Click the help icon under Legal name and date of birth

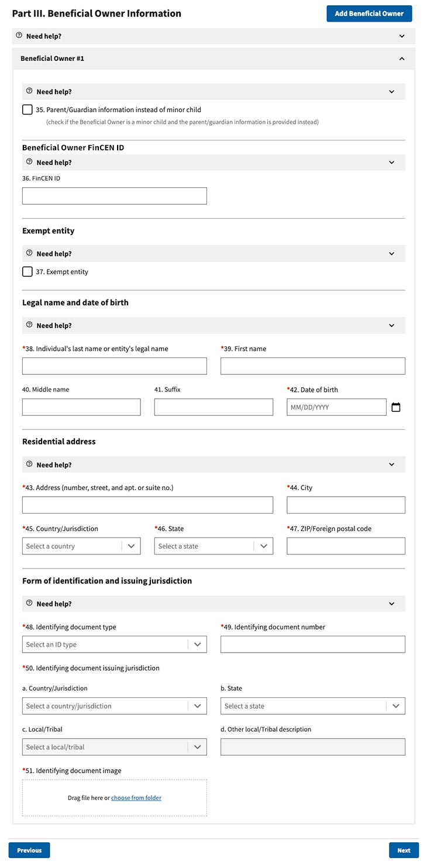tap(29, 325)
